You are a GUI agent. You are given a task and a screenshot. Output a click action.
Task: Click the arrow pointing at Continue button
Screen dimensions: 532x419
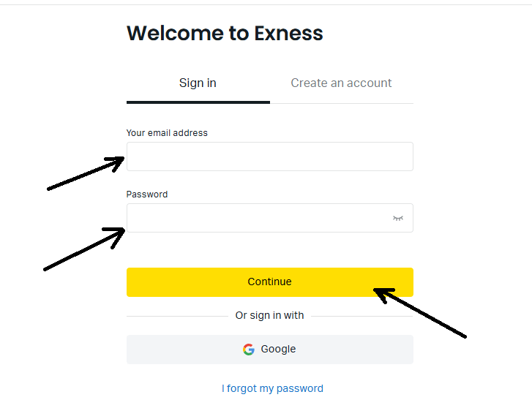click(x=420, y=312)
